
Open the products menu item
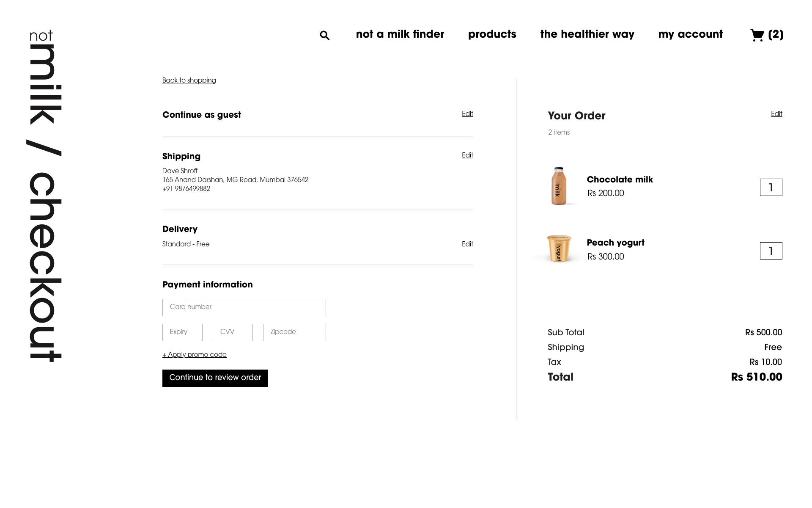[x=492, y=34]
